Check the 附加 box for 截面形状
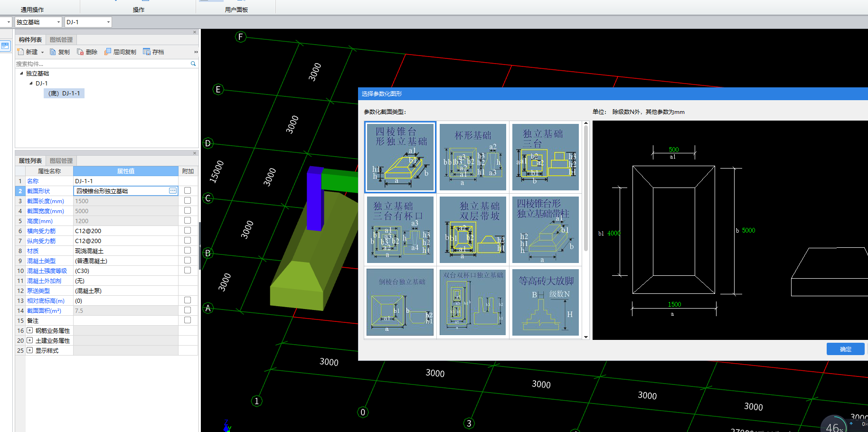The width and height of the screenshot is (868, 432). pyautogui.click(x=188, y=191)
